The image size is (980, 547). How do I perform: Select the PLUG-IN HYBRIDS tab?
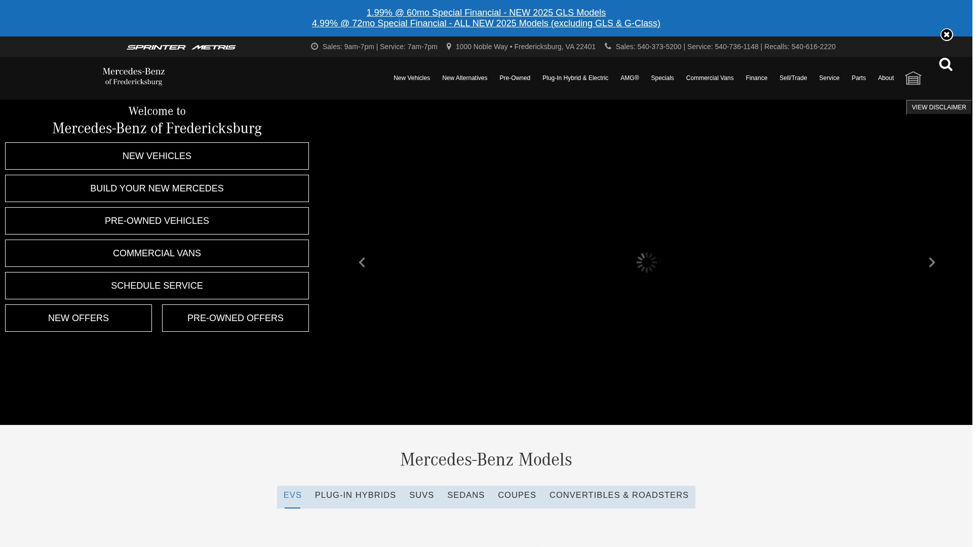tap(355, 495)
